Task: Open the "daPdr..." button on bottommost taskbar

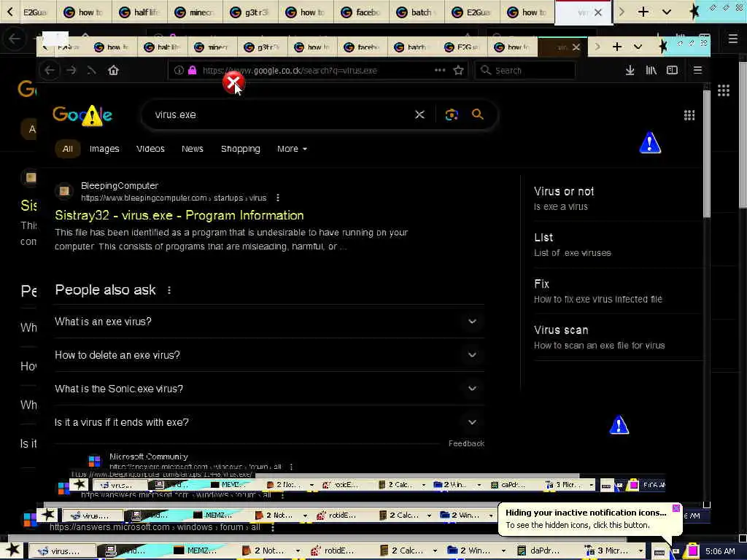Action: coord(544,551)
